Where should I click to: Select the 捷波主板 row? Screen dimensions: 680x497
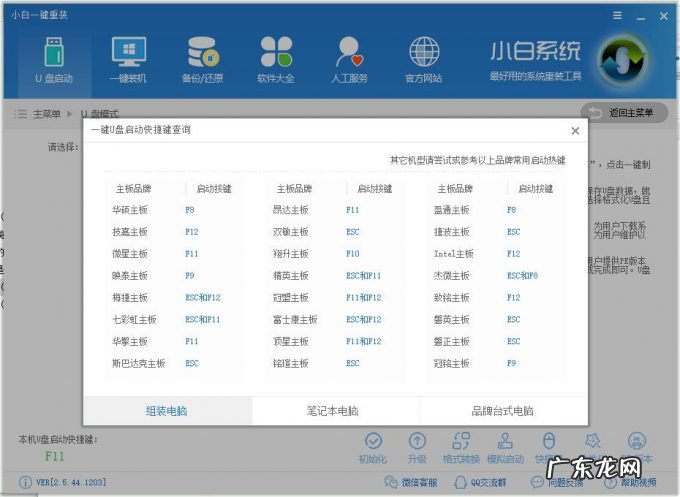[496, 232]
